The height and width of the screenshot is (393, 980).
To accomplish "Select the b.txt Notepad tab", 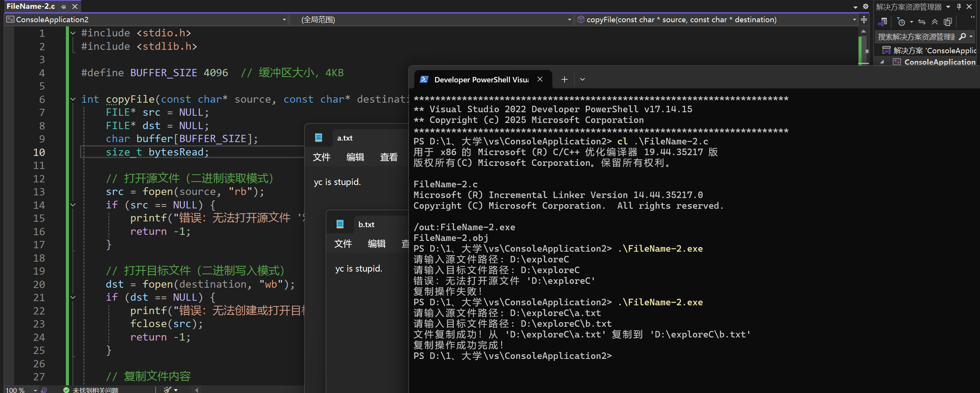I will [366, 224].
